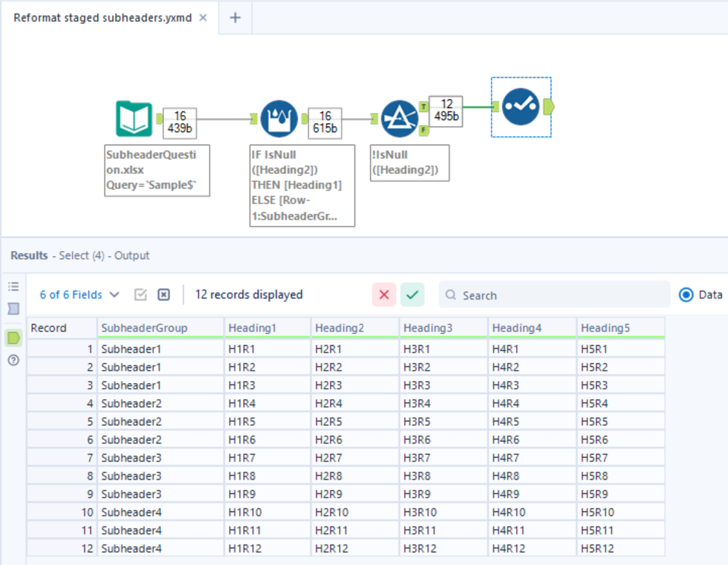This screenshot has width=728, height=565.
Task: Select the Select tool icon
Action: tap(520, 107)
